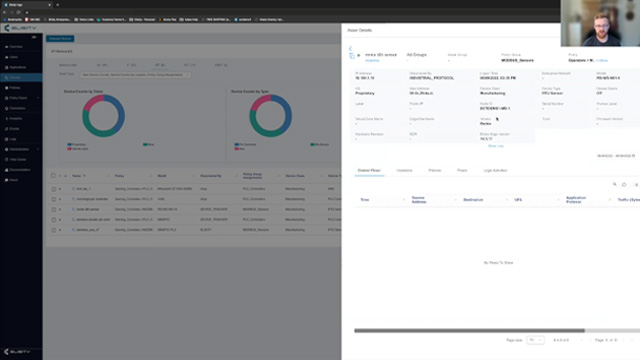Image resolution: width=640 pixels, height=360 pixels.
Task: Click the search icon above flows table
Action: tap(615, 184)
